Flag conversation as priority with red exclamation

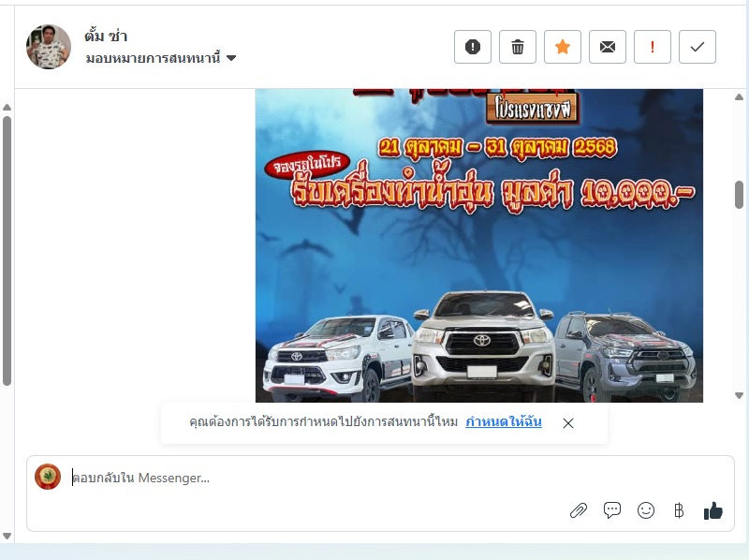click(652, 47)
